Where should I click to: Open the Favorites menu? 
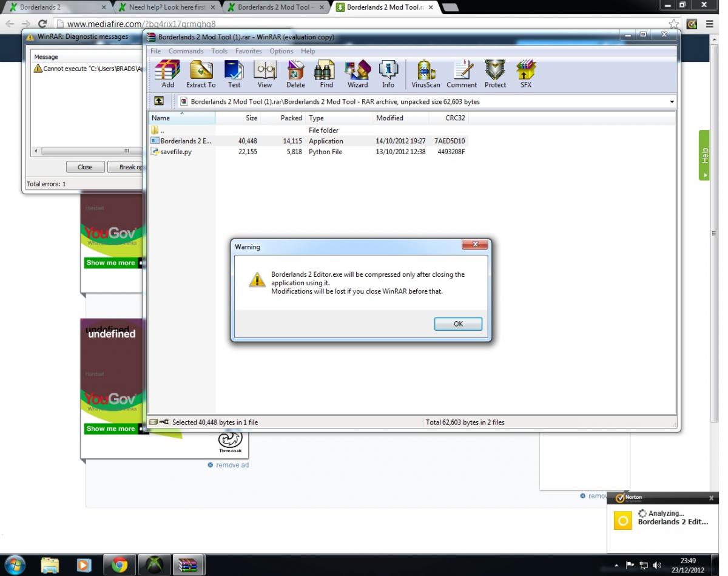click(248, 51)
